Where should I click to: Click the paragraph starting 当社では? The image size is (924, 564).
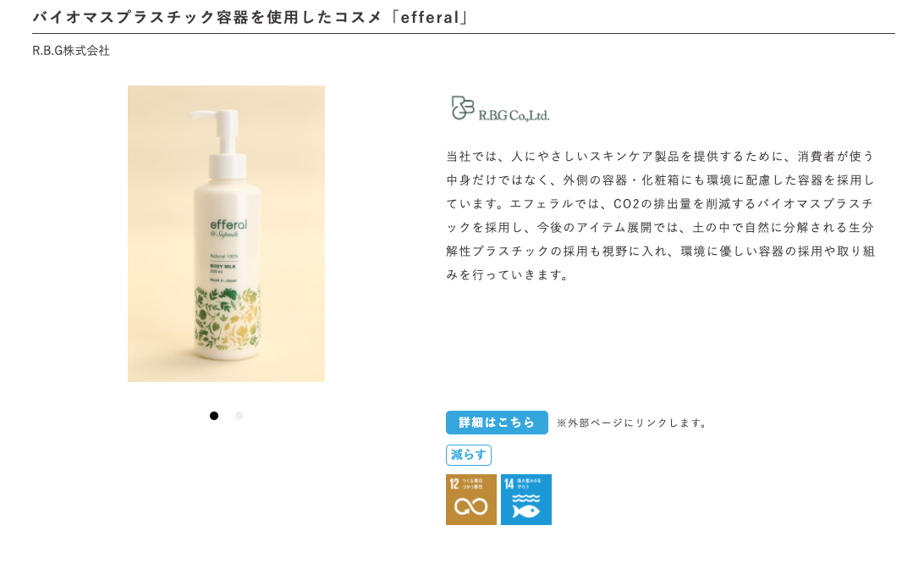point(660,215)
